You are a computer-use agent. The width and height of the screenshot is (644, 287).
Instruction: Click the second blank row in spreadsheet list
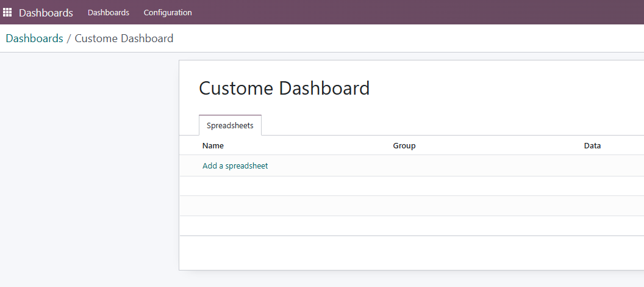click(x=412, y=206)
